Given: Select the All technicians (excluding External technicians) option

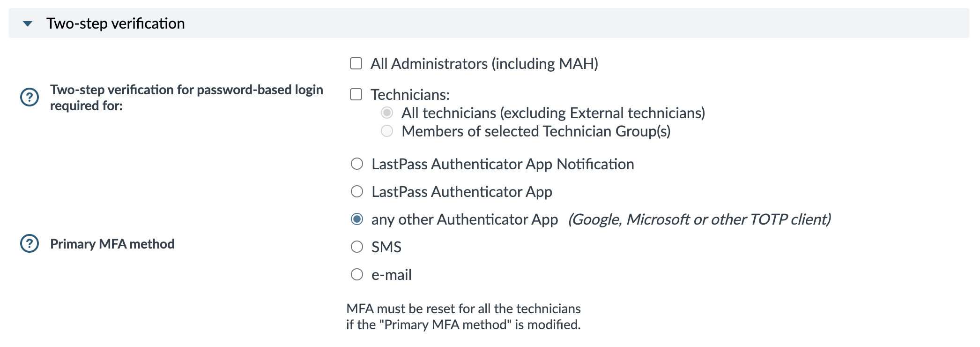Looking at the screenshot, I should point(386,113).
